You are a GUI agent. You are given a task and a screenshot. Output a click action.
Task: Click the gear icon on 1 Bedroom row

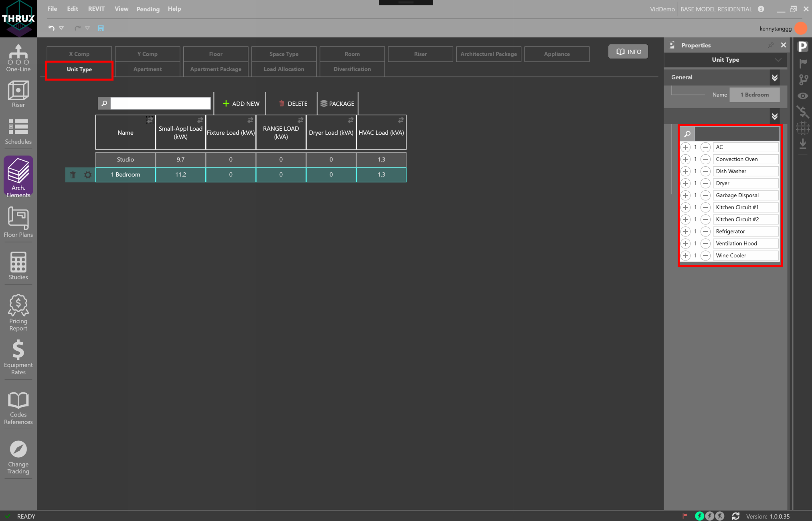click(88, 175)
